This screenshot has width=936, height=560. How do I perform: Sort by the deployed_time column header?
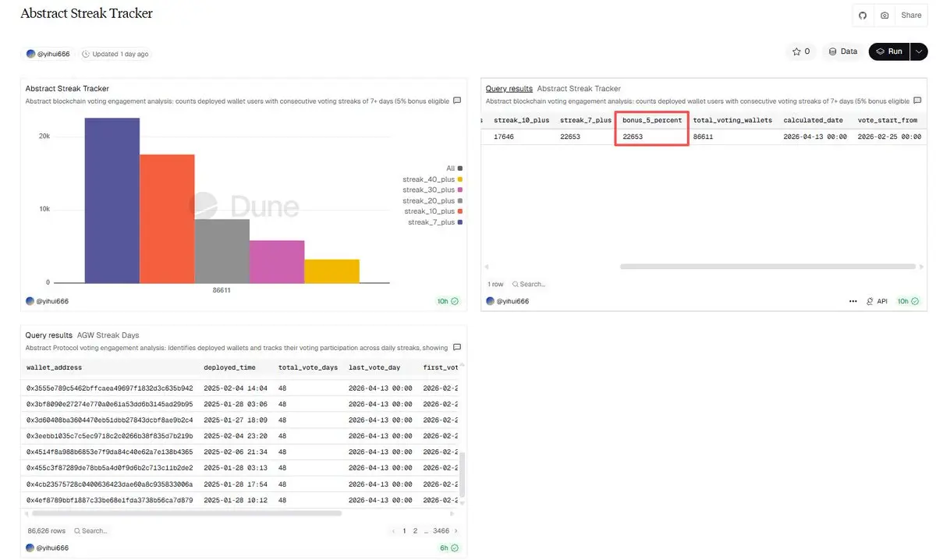click(229, 367)
